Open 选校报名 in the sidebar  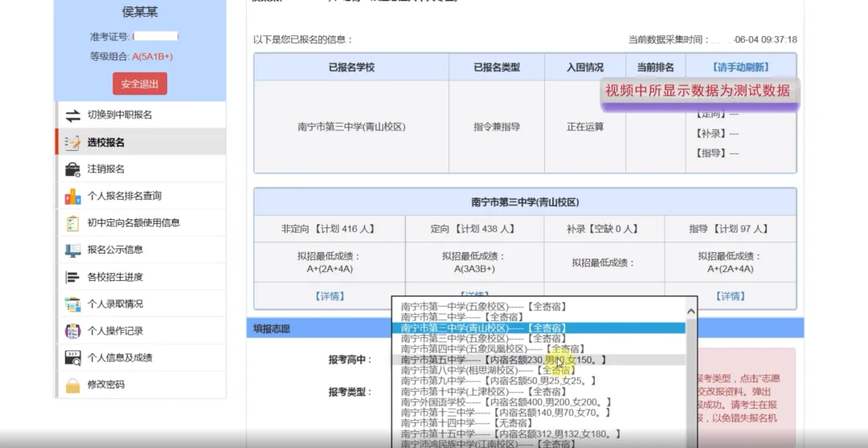point(141,142)
